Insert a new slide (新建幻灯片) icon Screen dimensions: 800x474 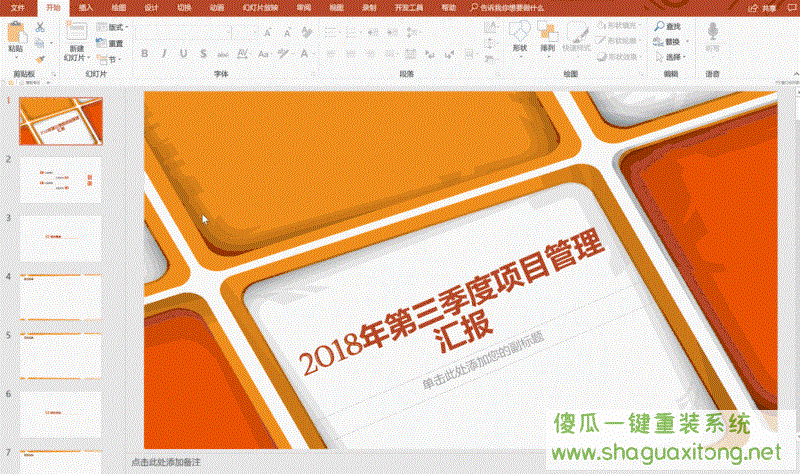77,32
